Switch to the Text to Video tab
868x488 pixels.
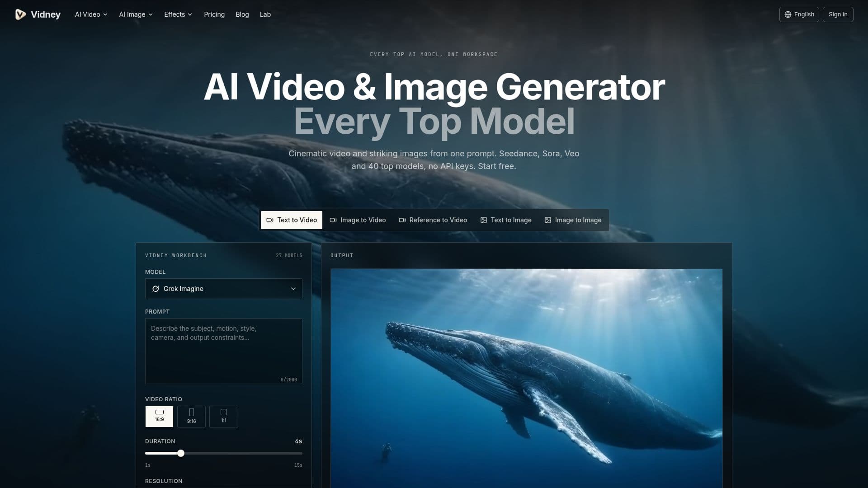coord(292,220)
